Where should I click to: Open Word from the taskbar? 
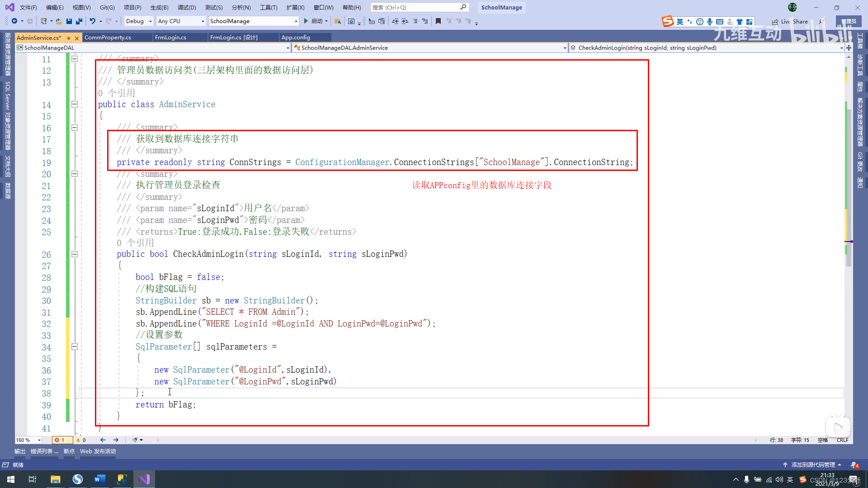coord(99,479)
